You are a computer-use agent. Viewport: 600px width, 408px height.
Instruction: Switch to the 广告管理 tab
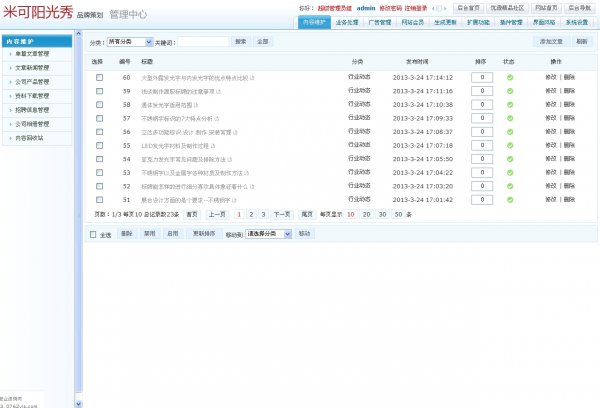380,23
